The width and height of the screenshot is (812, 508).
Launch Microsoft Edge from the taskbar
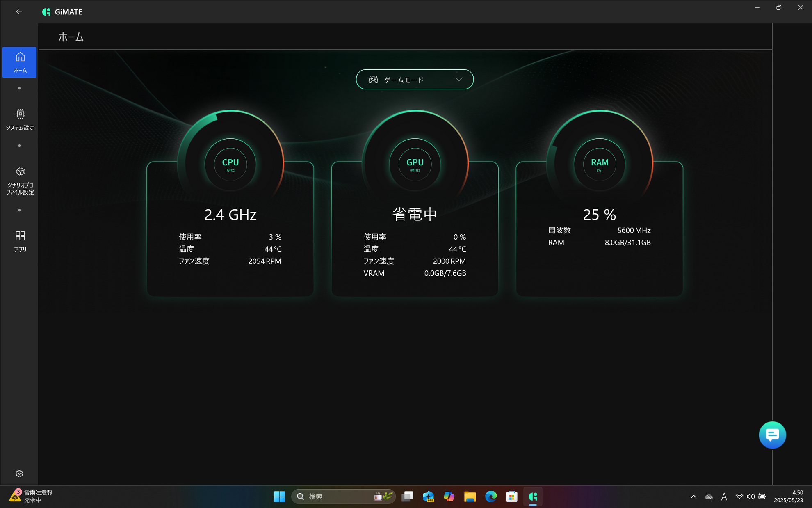(490, 497)
